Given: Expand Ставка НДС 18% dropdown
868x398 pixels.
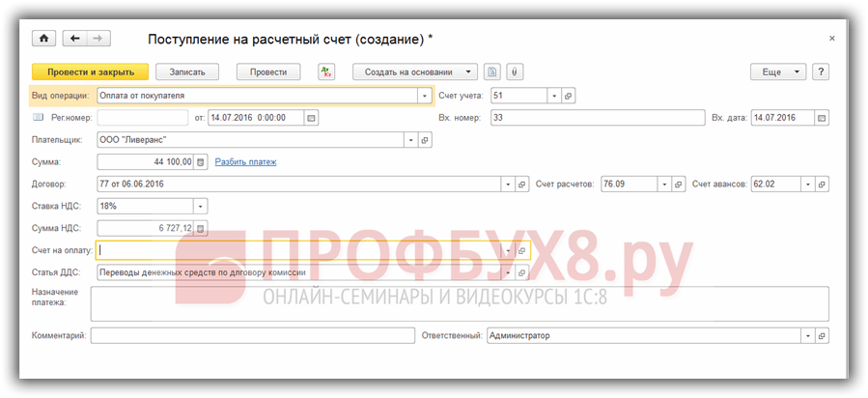Looking at the screenshot, I should [x=201, y=207].
